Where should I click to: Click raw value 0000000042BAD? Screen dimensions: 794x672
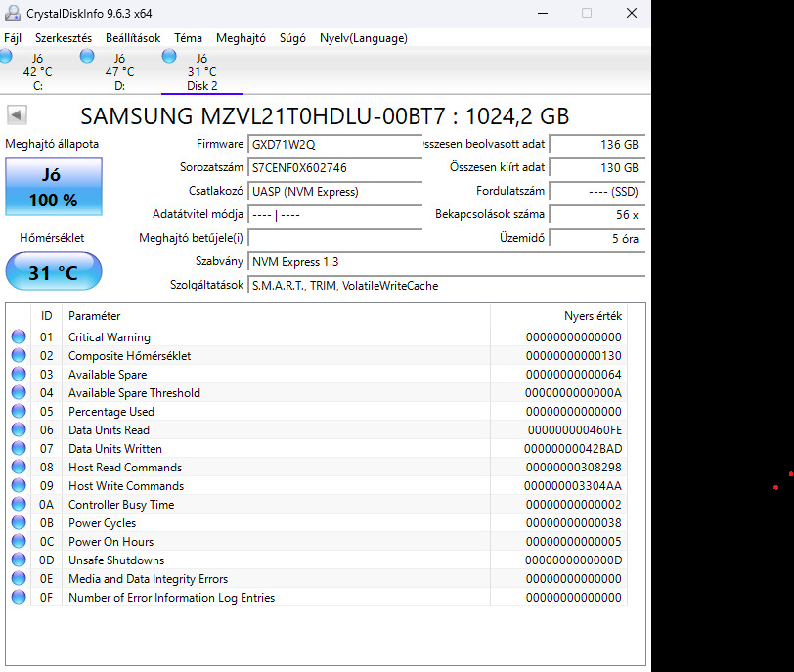tap(573, 449)
